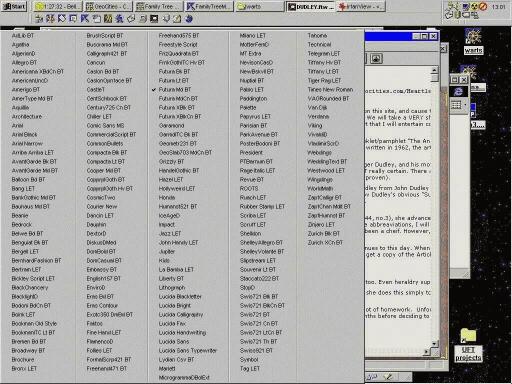Image resolution: width=512 pixels, height=384 pixels.
Task: Select the Architecture font
Action: 27,116
